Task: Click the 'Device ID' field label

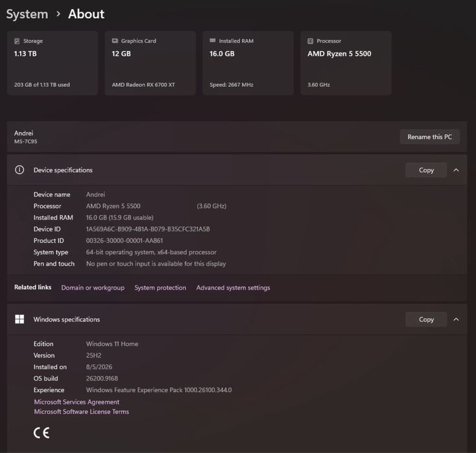Action: tap(47, 229)
